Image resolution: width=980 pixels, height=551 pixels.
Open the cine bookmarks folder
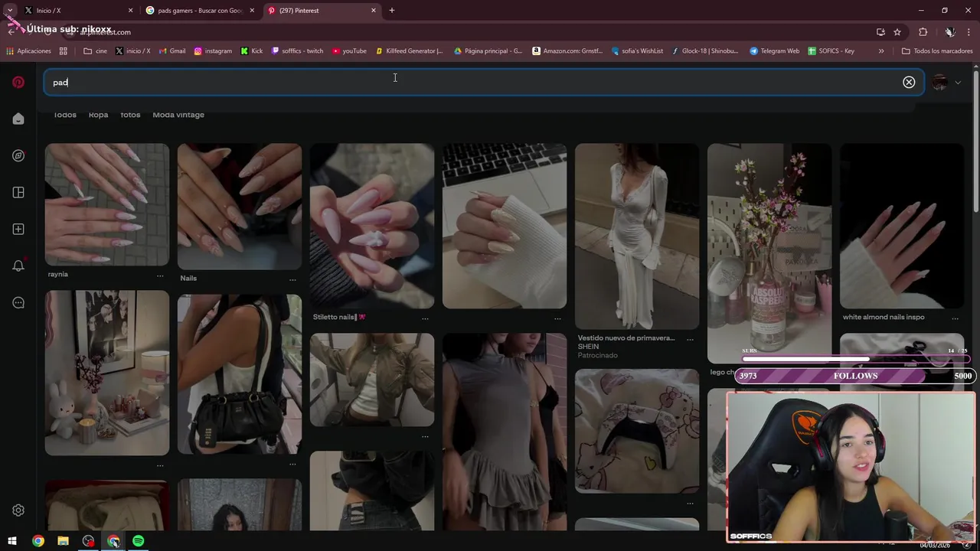coord(95,51)
